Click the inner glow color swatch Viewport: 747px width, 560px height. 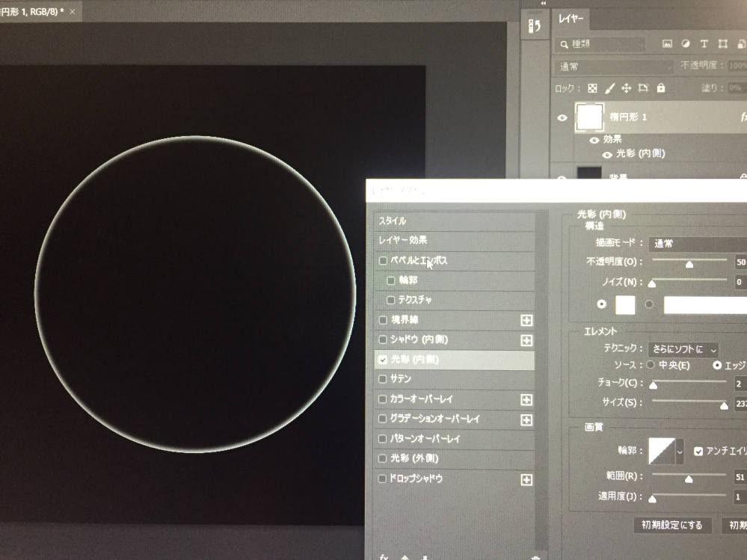click(624, 304)
